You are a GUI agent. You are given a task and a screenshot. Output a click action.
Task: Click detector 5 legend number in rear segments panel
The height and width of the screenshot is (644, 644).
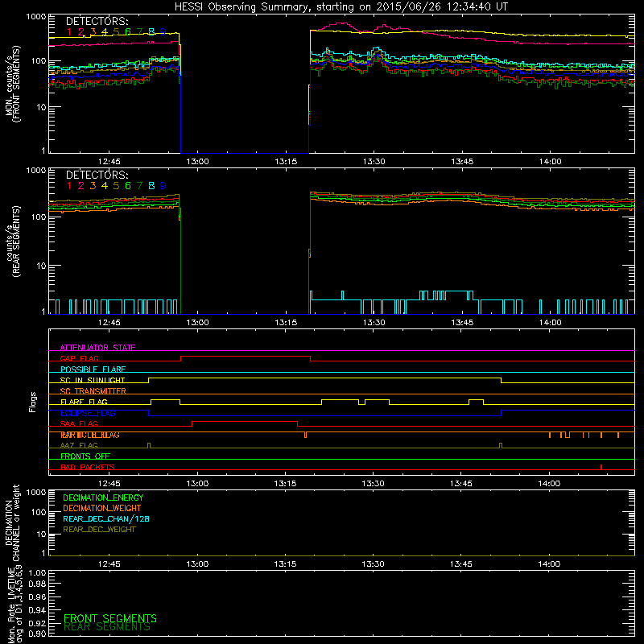tap(116, 186)
